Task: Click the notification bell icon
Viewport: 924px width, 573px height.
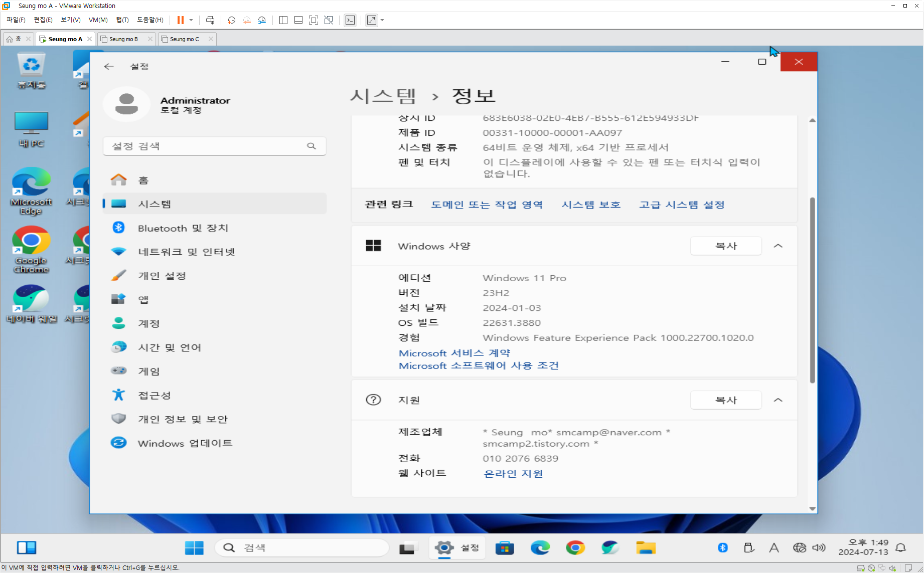Action: click(x=901, y=548)
